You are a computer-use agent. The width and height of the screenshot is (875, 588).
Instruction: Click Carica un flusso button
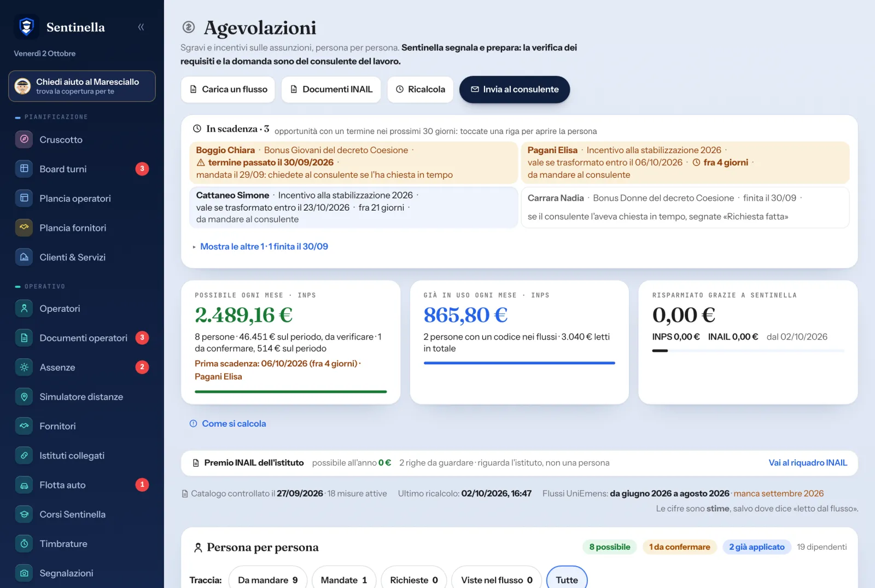228,89
